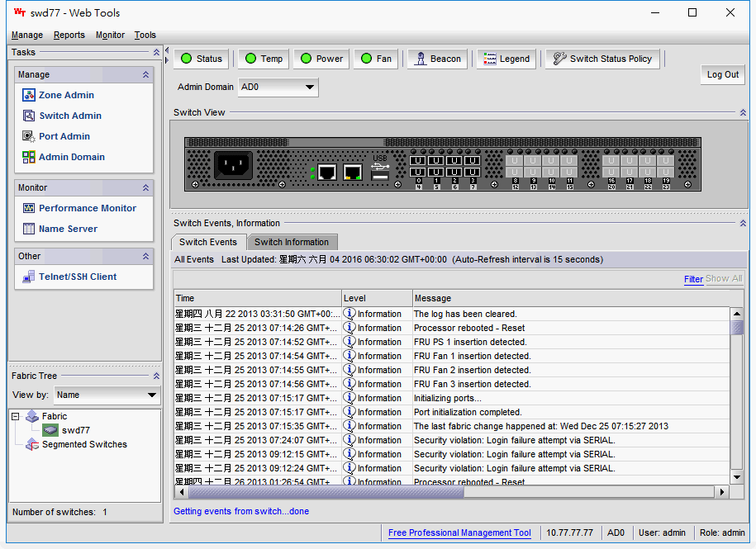756x549 pixels.
Task: Select Segmented Switches icon in tree
Action: (x=32, y=444)
